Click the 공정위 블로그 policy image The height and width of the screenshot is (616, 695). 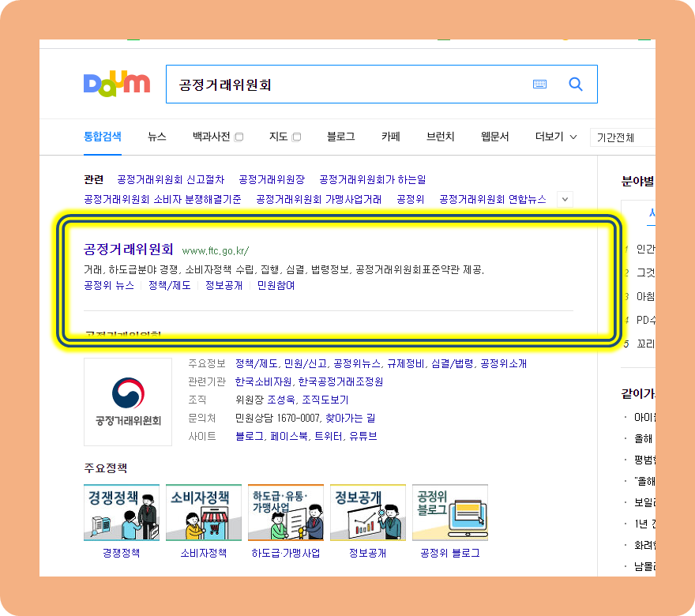450,513
